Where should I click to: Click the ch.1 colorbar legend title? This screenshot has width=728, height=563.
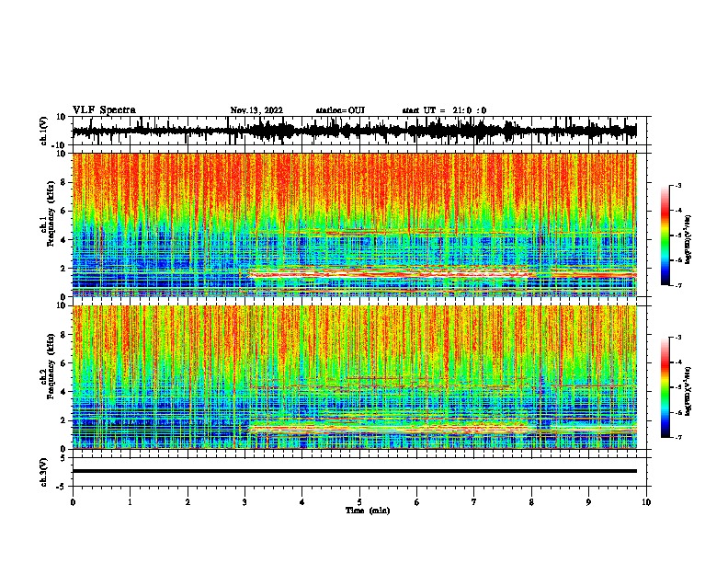[688, 240]
